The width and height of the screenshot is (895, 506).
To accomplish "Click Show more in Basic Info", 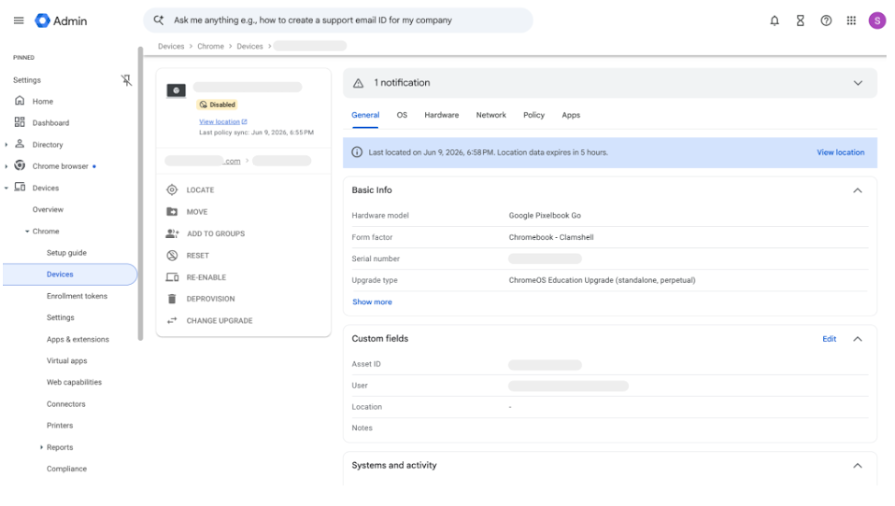I will (x=372, y=302).
